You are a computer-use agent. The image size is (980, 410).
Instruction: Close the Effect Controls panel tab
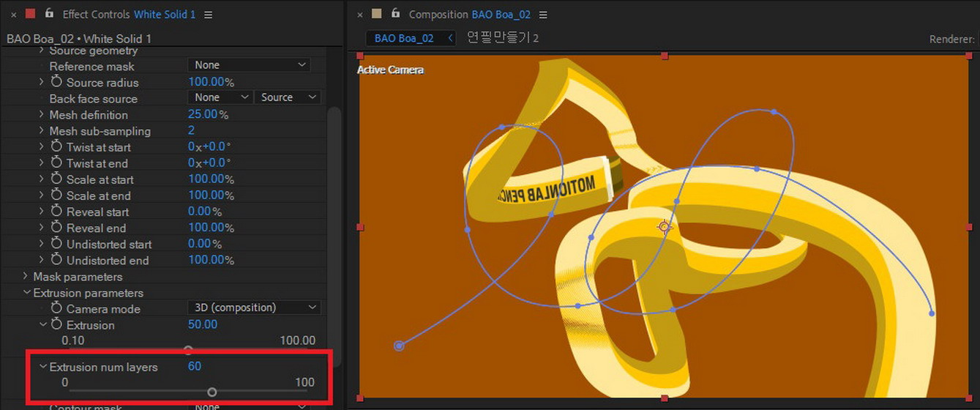coord(13,15)
